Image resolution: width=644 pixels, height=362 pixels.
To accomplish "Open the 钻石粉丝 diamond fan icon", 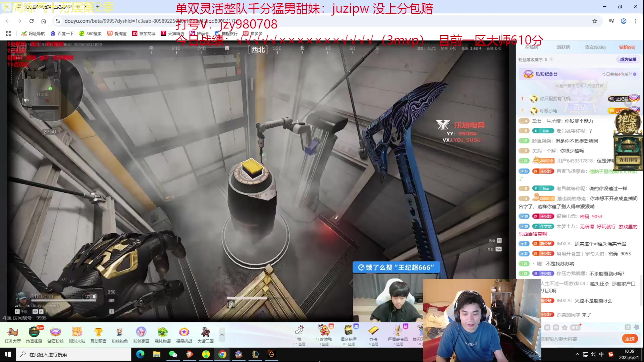I will pos(55,334).
